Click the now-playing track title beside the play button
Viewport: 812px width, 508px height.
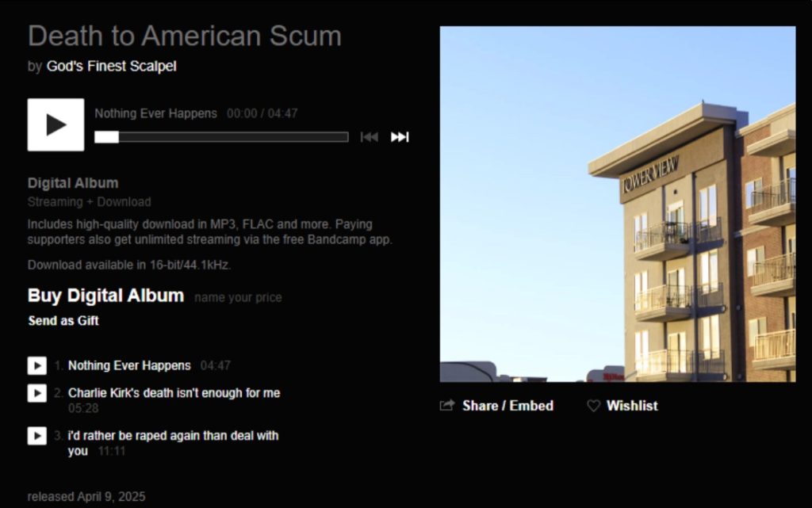coord(155,113)
